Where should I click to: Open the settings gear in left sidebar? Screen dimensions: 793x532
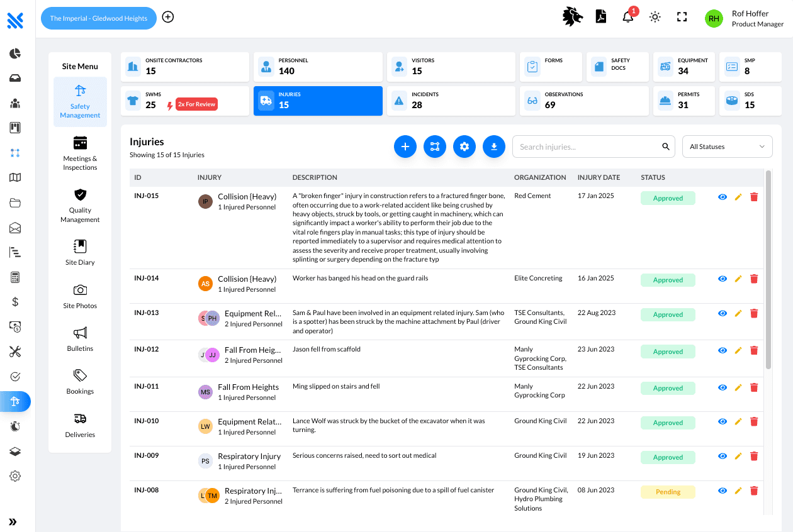point(15,476)
